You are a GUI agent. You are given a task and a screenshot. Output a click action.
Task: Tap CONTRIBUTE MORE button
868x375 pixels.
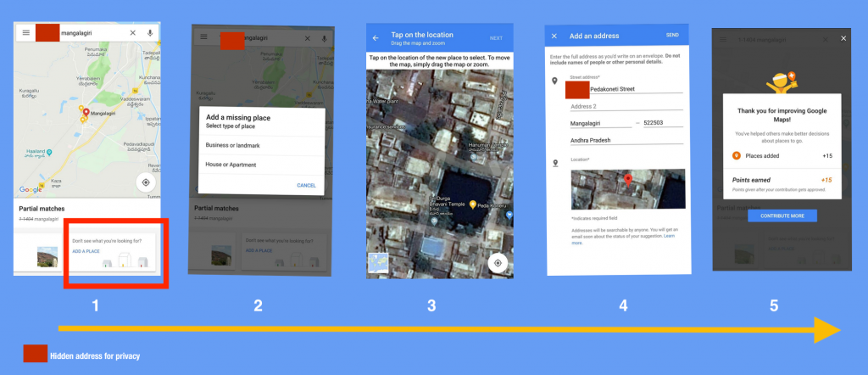pos(782,215)
